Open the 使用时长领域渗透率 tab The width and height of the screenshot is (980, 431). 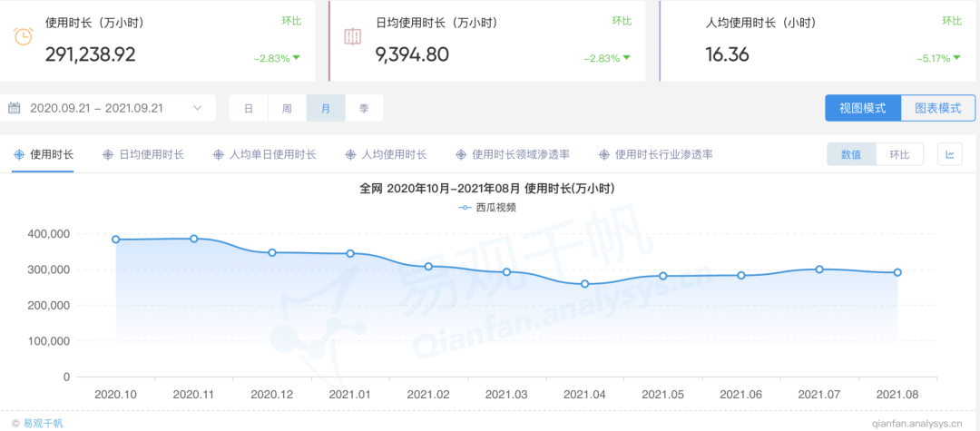[x=513, y=154]
